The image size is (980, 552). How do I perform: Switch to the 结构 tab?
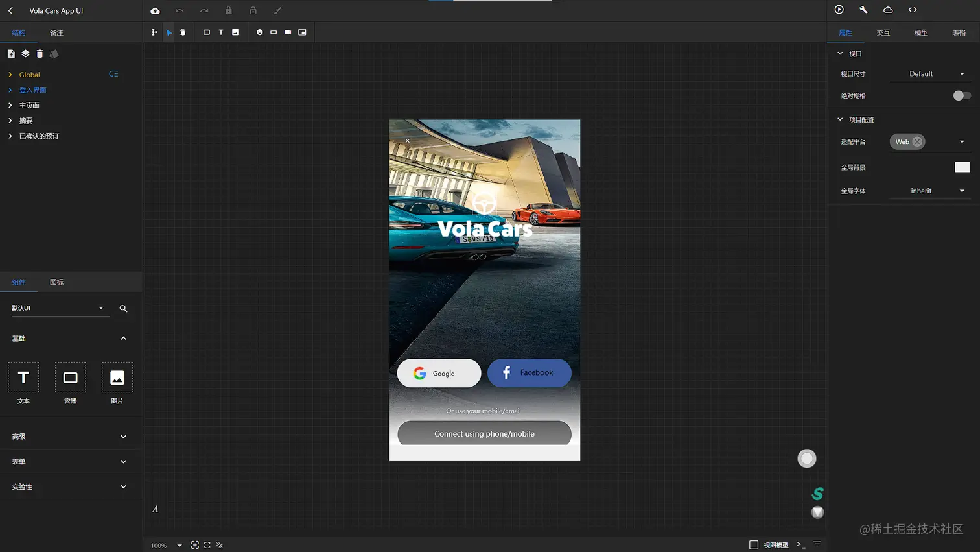pyautogui.click(x=19, y=32)
